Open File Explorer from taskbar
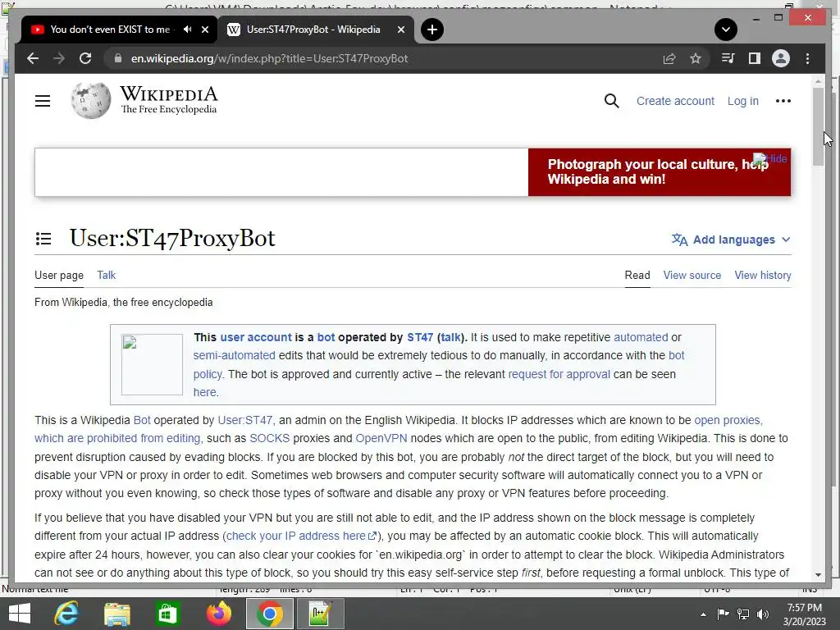 tap(116, 614)
